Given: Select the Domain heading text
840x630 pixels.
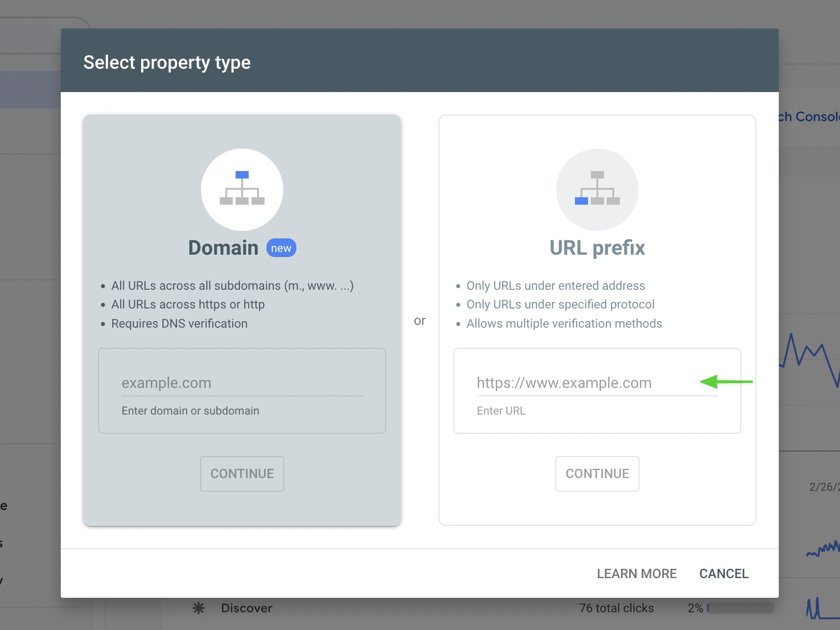Looking at the screenshot, I should click(x=223, y=248).
